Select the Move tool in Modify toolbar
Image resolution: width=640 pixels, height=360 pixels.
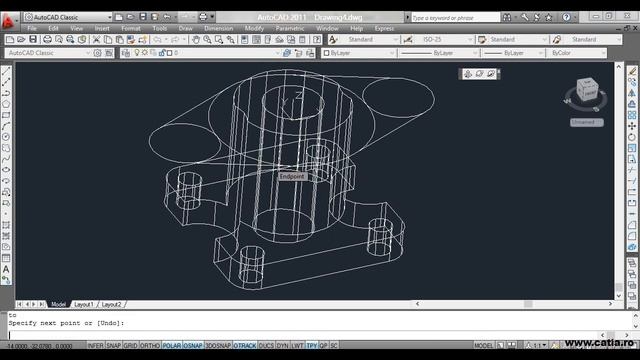632,126
